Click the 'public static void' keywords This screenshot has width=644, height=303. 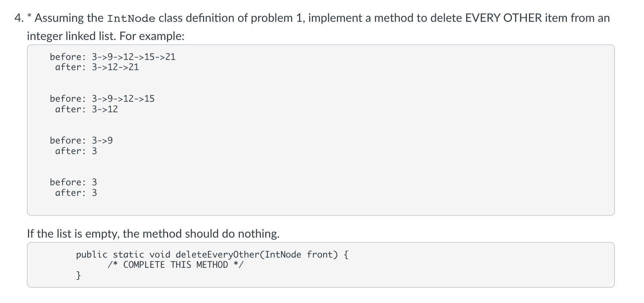click(123, 255)
